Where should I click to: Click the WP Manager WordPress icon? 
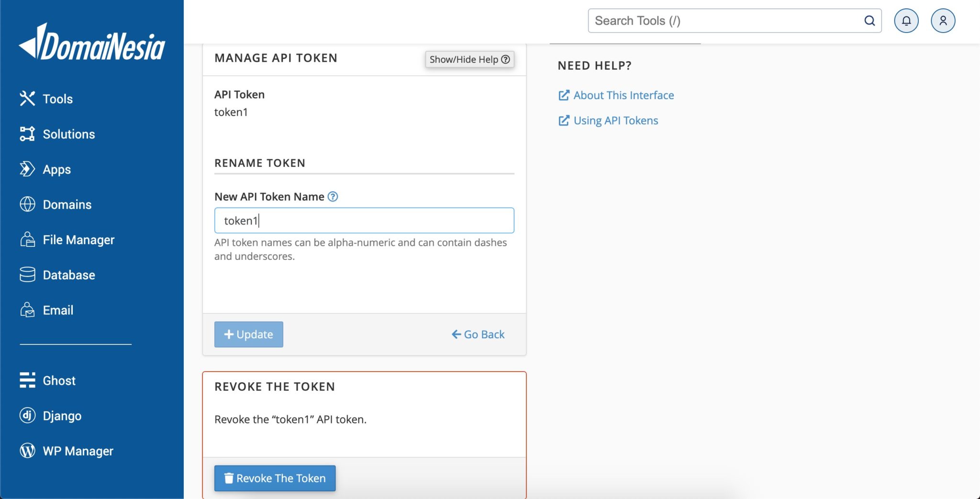(x=27, y=451)
